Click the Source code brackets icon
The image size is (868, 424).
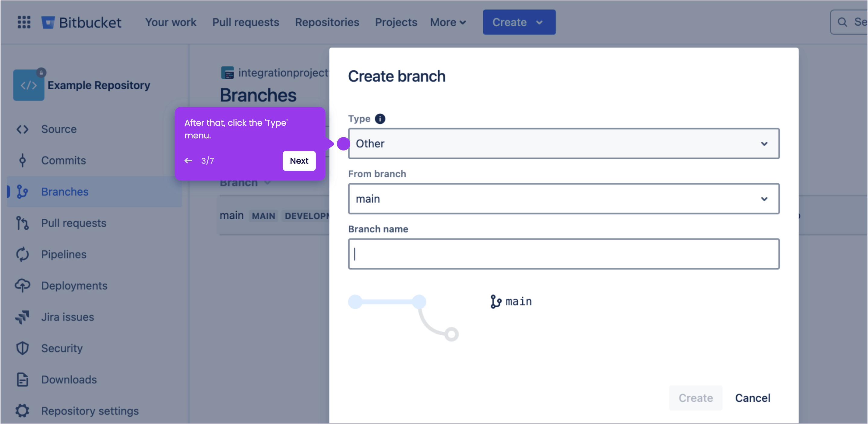tap(23, 129)
